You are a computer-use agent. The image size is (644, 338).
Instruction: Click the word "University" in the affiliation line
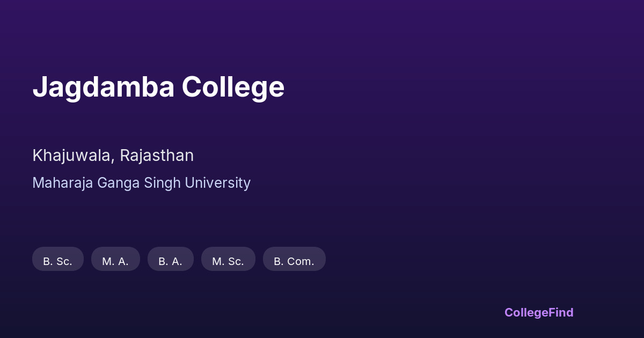point(217,183)
